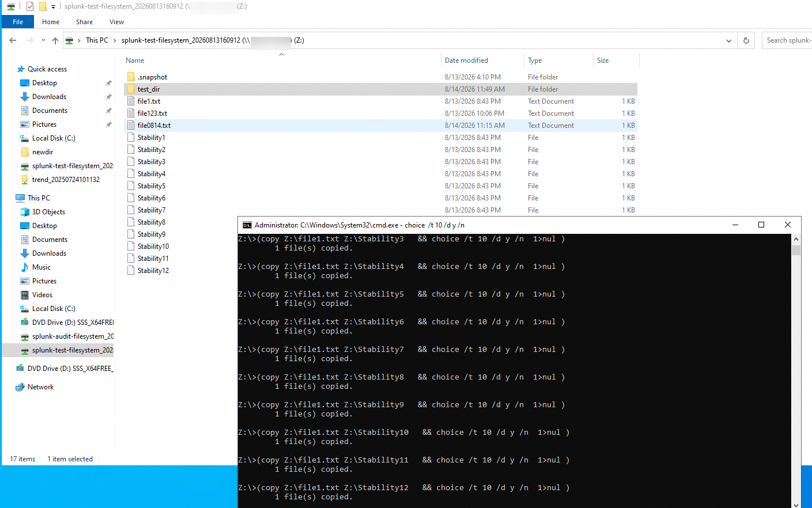Open the Videos folder in sidebar

(42, 295)
